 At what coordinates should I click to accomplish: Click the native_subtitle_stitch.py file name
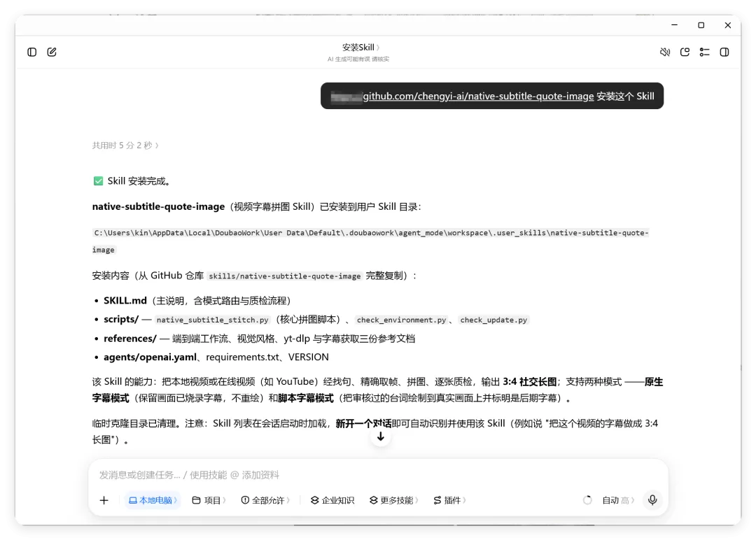[x=212, y=320]
